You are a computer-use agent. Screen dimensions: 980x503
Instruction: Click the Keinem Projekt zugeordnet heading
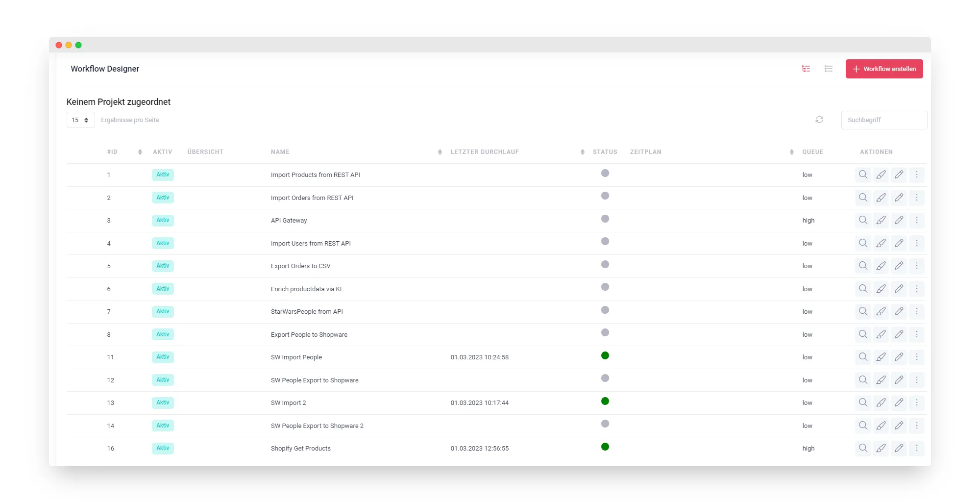(x=119, y=102)
